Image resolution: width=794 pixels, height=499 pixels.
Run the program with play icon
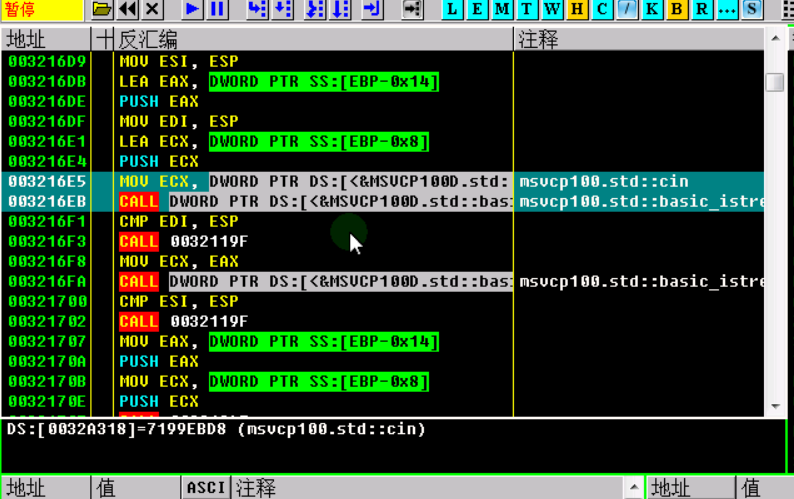coord(192,10)
